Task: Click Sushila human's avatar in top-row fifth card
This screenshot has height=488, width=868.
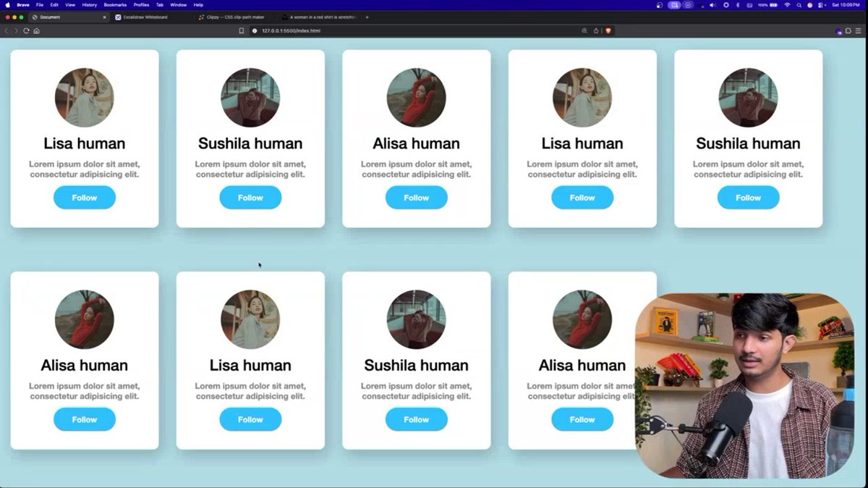Action: point(749,98)
